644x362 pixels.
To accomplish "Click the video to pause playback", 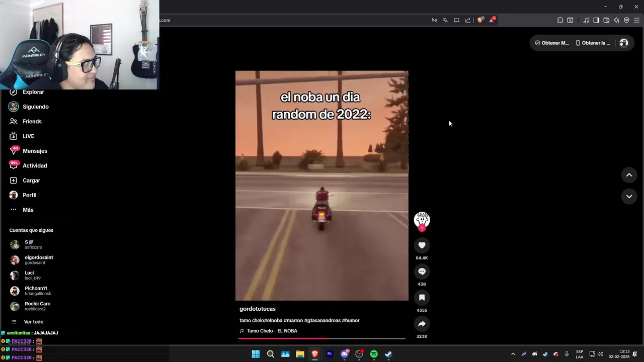I will click(x=322, y=186).
